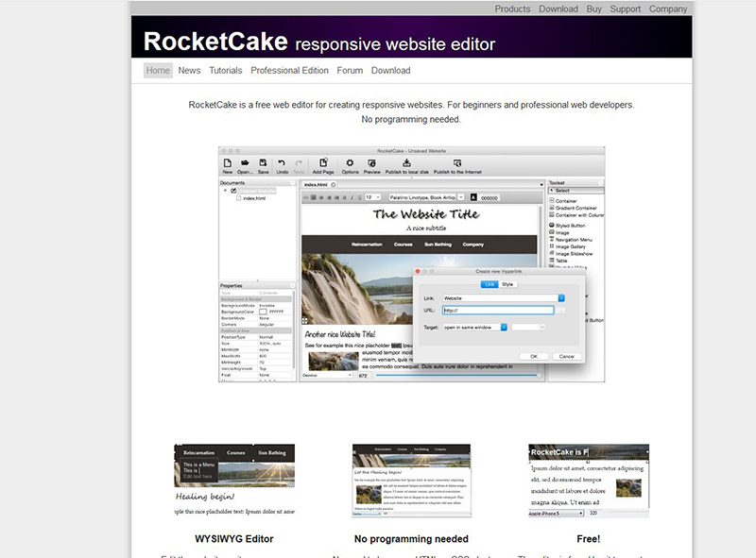Open the Tutorials navigation item
Viewport: 756px width, 558px height.
(x=226, y=71)
